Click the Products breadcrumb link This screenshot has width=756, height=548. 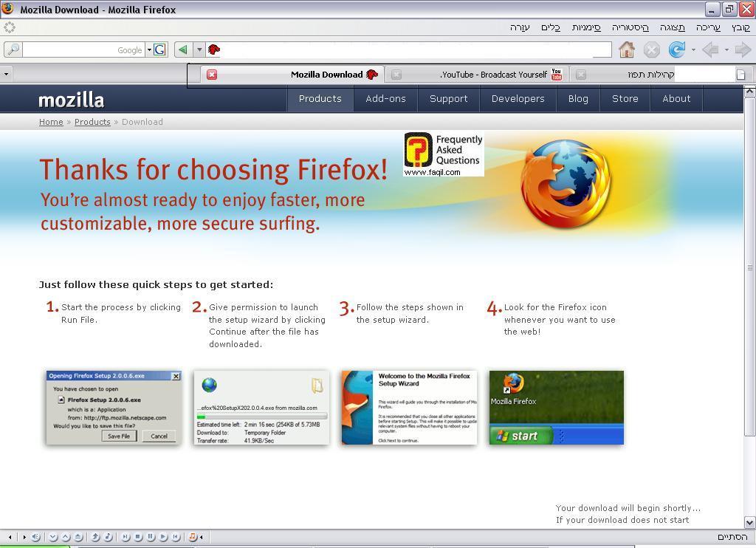tap(92, 122)
